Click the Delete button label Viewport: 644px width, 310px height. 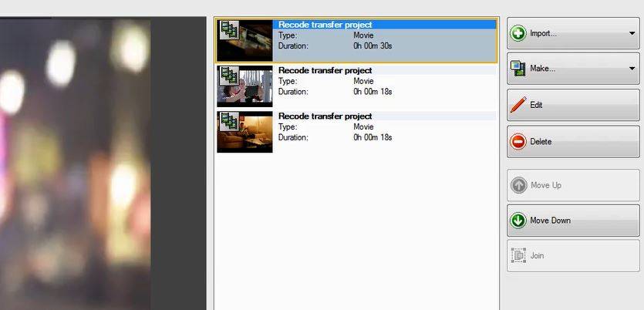click(x=541, y=142)
